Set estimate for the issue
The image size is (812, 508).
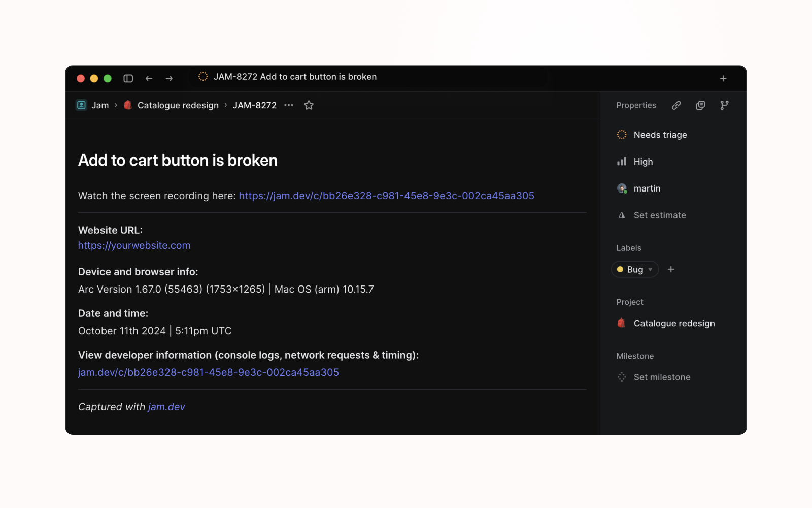pos(660,215)
